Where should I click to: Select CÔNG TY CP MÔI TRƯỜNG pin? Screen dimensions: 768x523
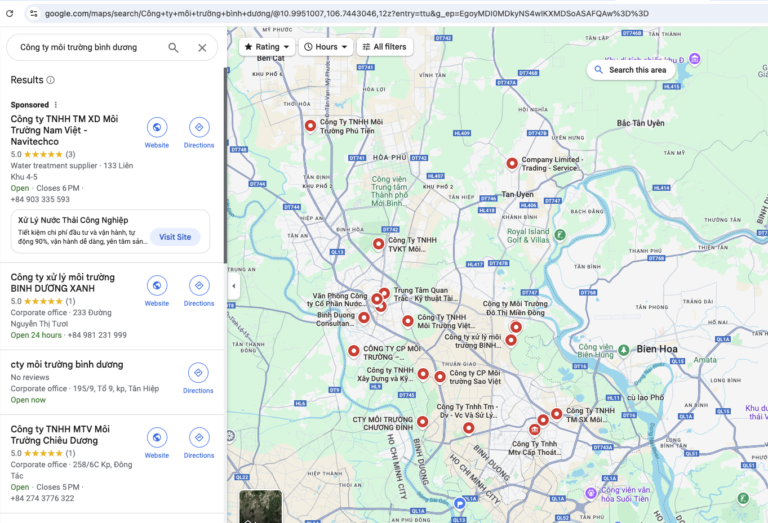pos(354,351)
